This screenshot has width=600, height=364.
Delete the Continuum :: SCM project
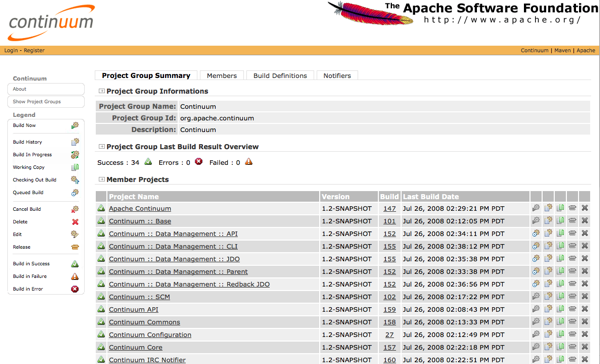click(x=585, y=296)
